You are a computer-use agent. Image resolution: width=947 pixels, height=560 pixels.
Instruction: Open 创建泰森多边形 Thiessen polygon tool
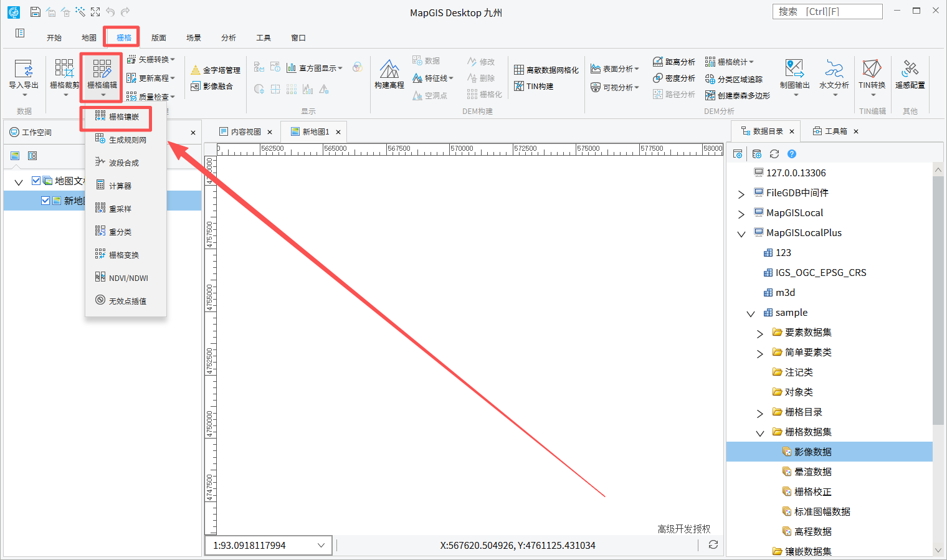(738, 95)
